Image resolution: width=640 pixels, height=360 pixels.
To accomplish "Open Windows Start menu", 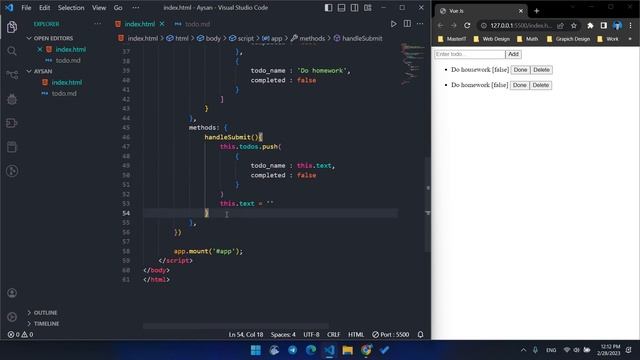I will (256, 350).
